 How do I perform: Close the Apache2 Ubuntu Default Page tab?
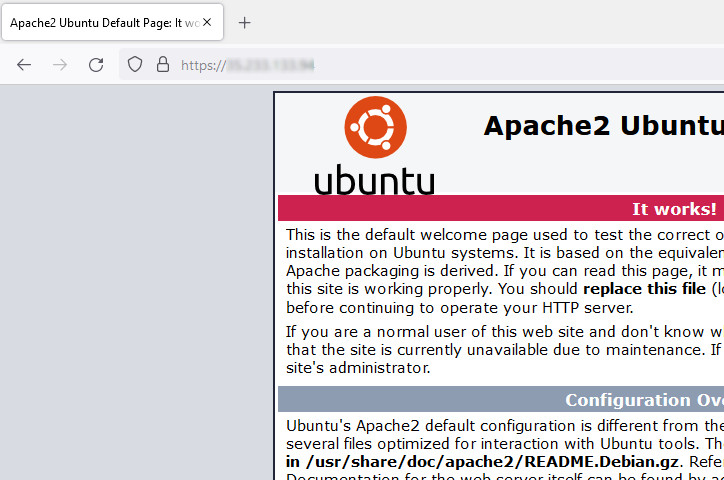[207, 22]
